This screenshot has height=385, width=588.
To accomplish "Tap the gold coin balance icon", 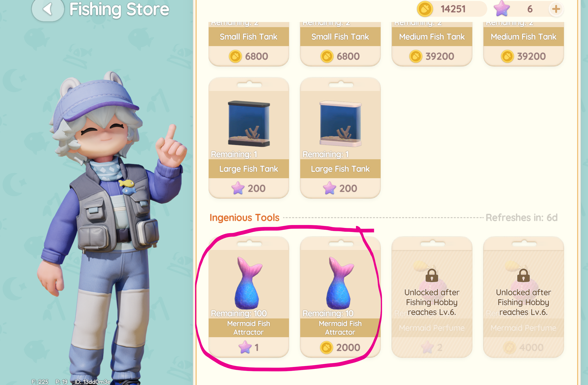I will [425, 9].
